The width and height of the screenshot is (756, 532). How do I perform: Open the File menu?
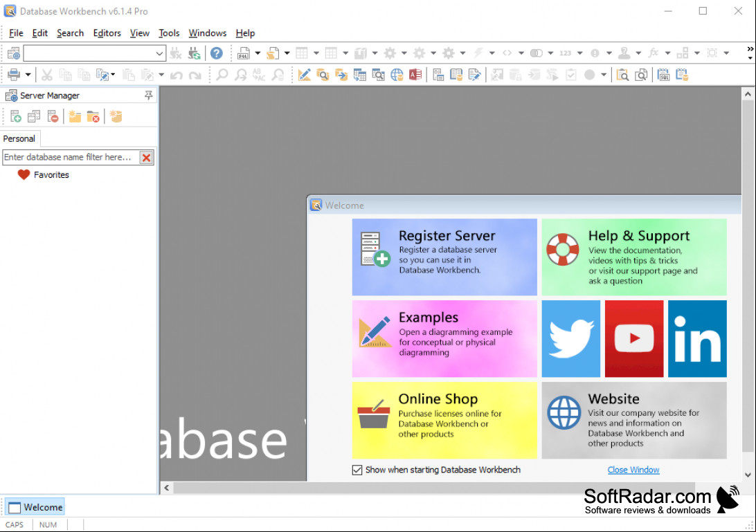16,33
